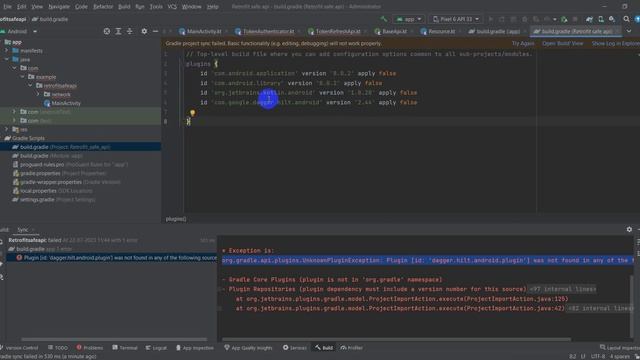The image size is (640, 360).
Task: Switch to TokenAuthenticator.kt tab
Action: click(264, 31)
